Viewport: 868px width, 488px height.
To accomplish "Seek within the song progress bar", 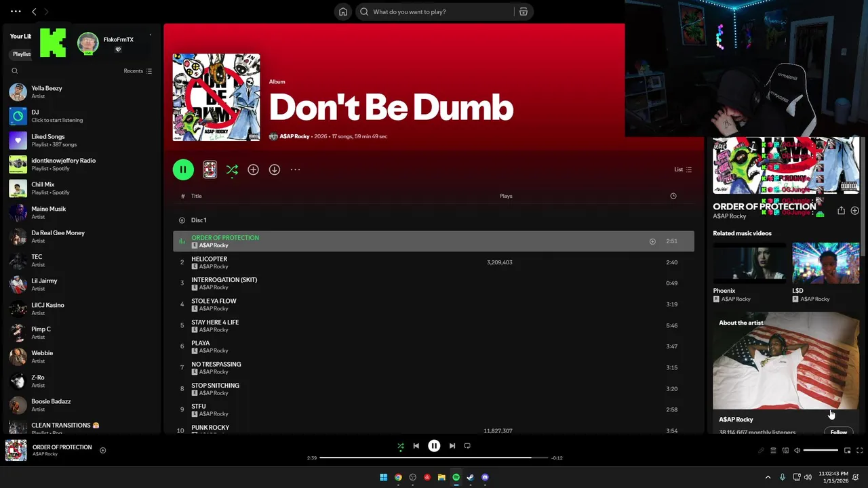I will pos(434,457).
